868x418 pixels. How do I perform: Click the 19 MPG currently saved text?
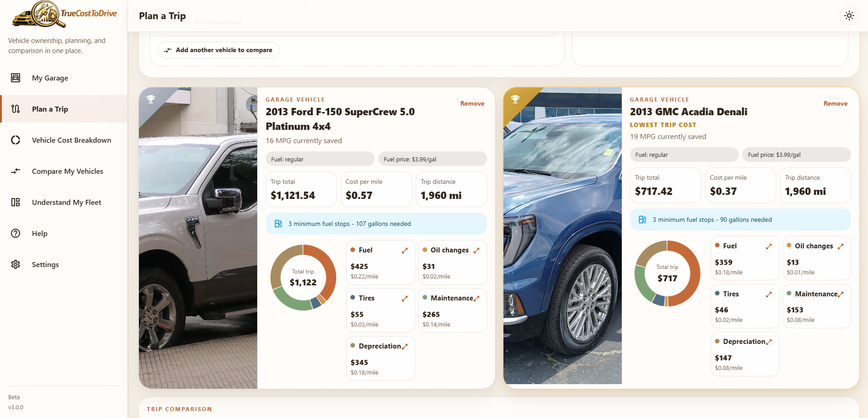click(x=668, y=137)
